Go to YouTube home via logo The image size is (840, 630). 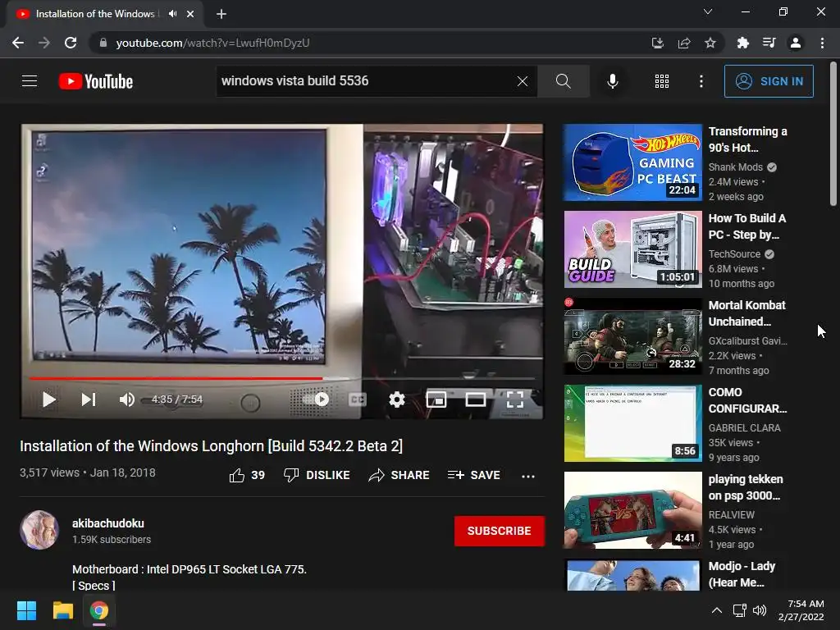pyautogui.click(x=96, y=81)
